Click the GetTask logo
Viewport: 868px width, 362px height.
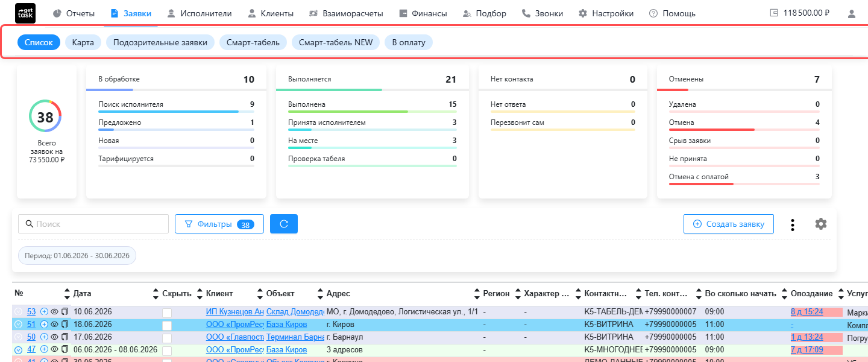pyautogui.click(x=25, y=13)
